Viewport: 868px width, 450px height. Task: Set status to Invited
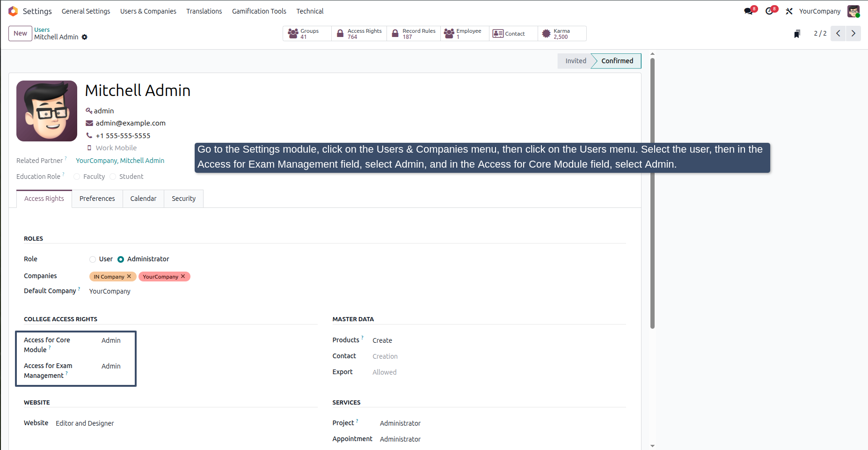click(x=576, y=61)
